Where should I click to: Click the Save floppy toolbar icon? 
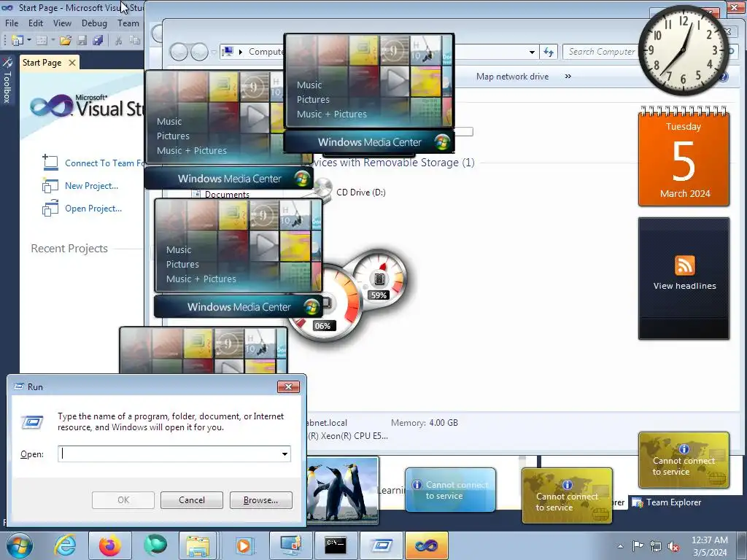pos(82,41)
